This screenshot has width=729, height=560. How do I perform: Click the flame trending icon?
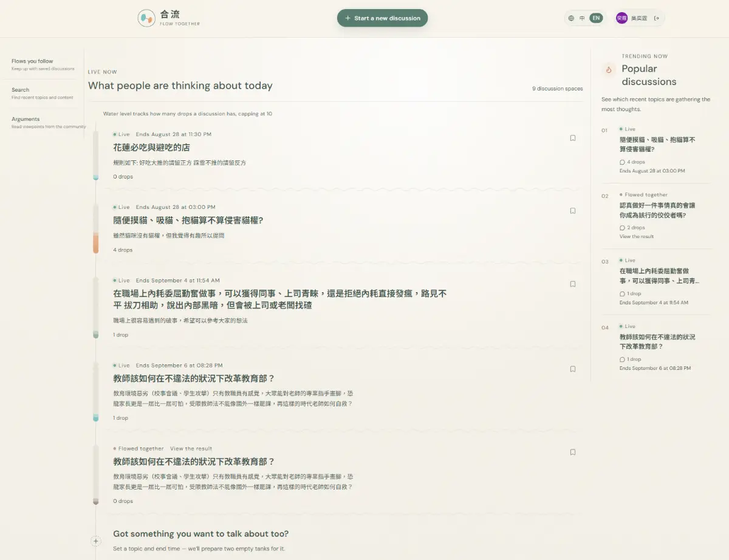tap(609, 70)
